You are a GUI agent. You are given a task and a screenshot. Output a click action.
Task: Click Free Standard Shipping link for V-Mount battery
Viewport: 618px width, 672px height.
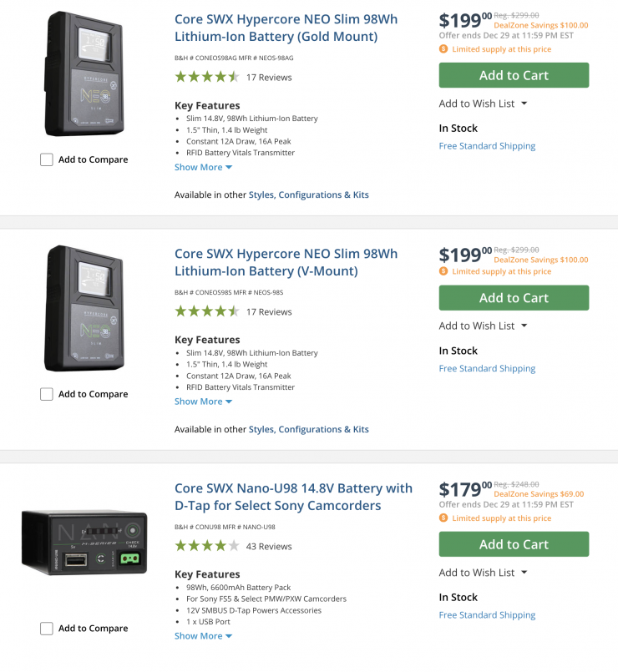(487, 368)
